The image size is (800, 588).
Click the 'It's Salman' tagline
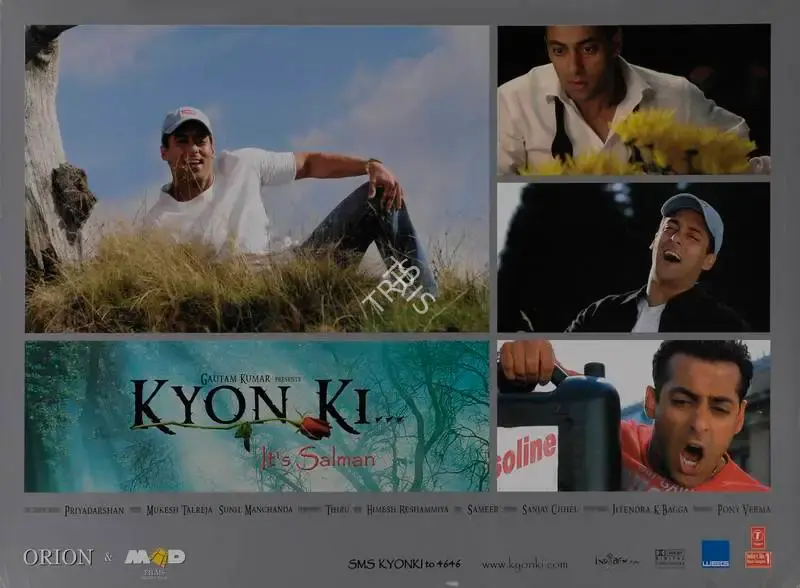pyautogui.click(x=318, y=458)
